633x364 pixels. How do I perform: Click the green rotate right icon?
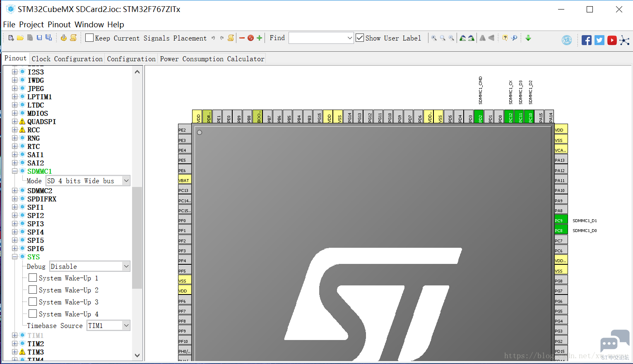(471, 38)
